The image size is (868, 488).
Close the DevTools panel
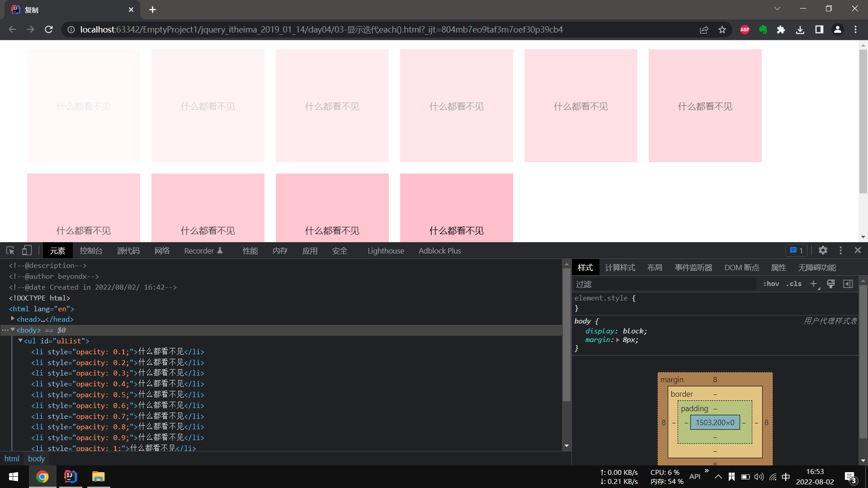(x=858, y=250)
